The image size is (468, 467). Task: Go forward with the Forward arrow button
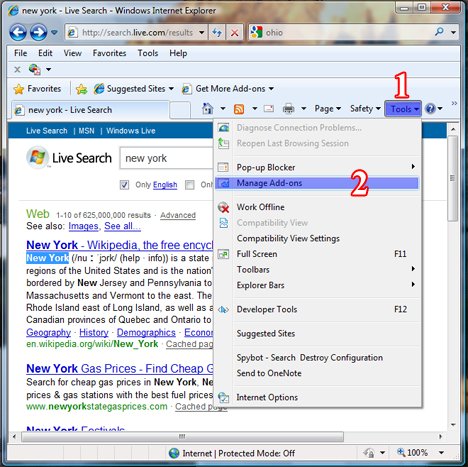[x=39, y=32]
